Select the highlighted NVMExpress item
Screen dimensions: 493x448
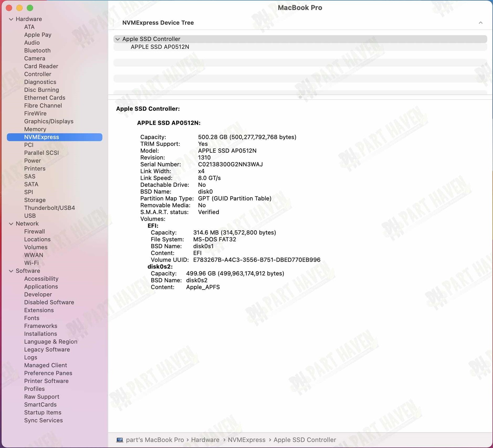coord(55,137)
